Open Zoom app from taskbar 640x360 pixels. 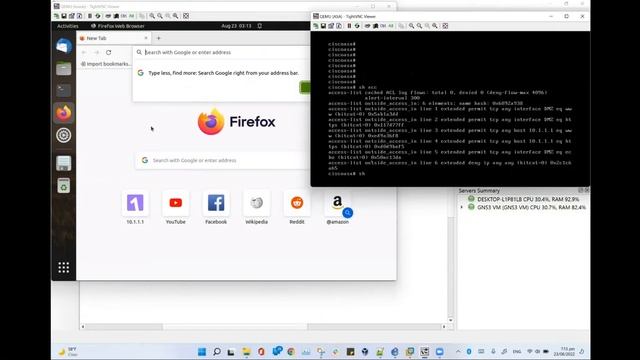[439, 352]
